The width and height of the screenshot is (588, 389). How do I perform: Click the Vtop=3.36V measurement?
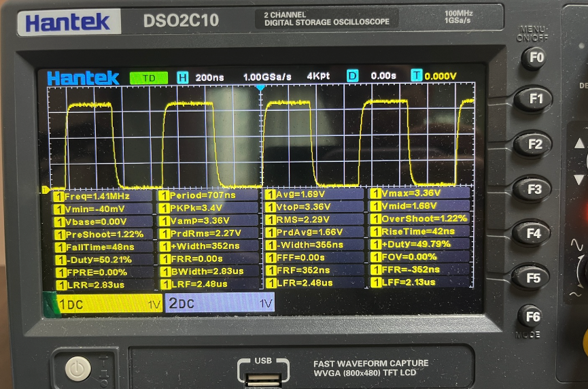click(314, 207)
